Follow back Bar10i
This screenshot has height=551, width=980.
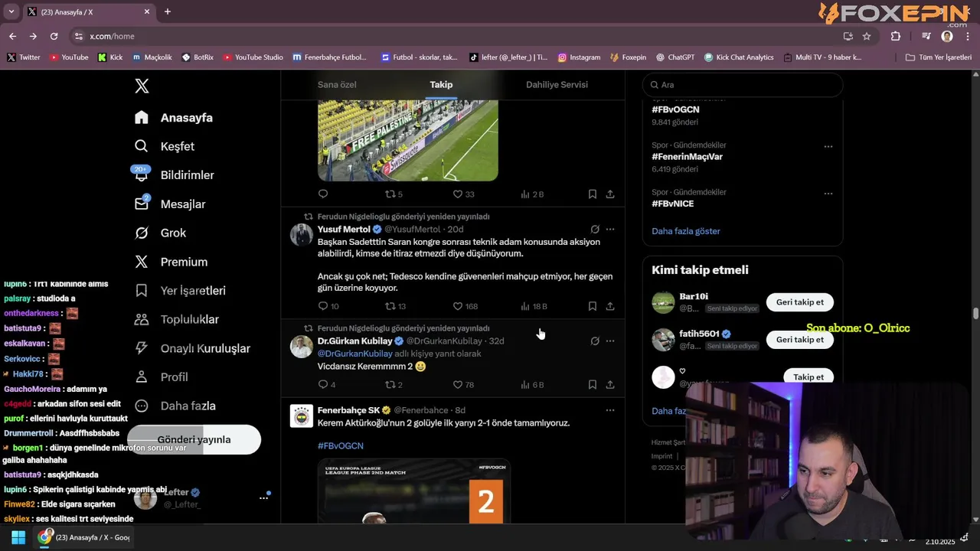coord(799,302)
